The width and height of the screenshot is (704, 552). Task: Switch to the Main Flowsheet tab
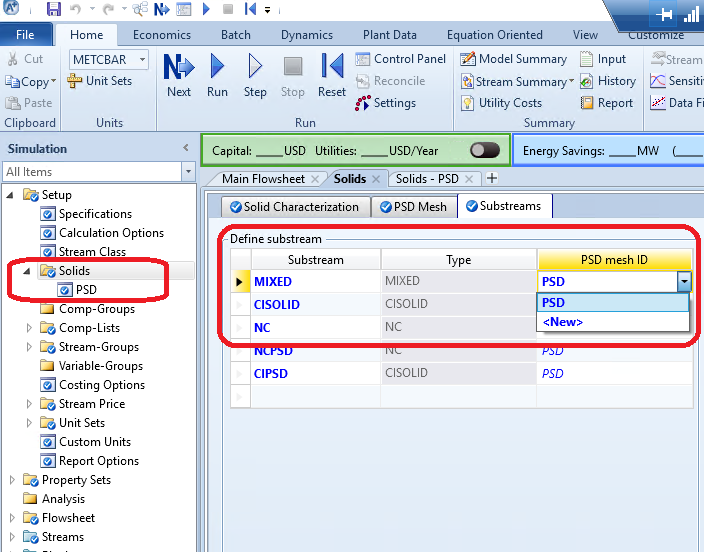(264, 179)
